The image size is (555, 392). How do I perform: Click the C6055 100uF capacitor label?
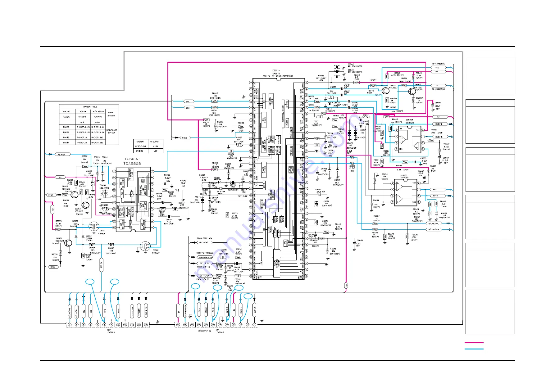click(438, 106)
